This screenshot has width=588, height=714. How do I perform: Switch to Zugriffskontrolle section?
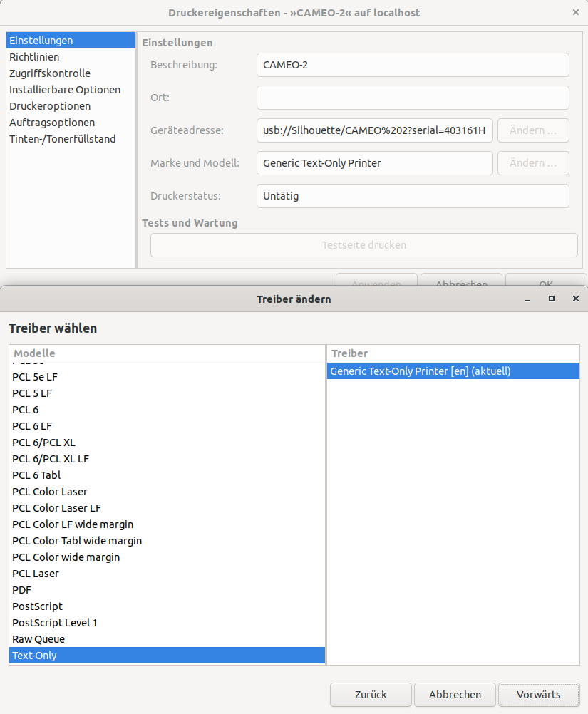(x=50, y=73)
